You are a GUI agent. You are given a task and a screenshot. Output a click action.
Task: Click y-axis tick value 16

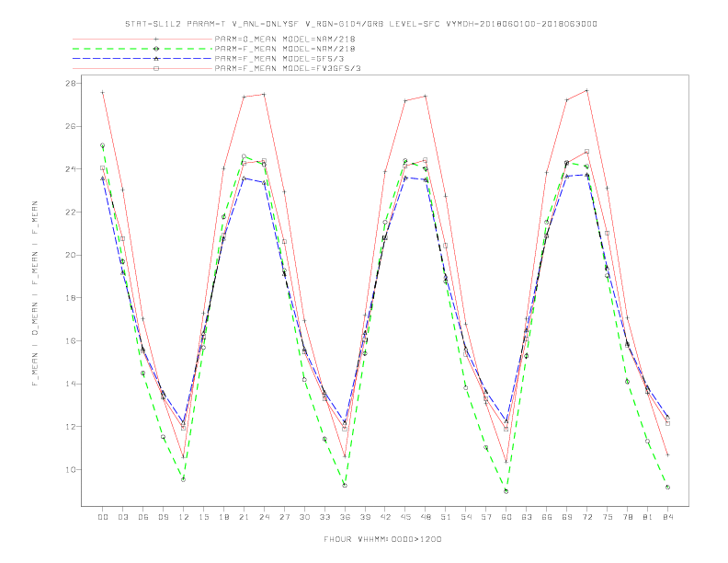71,341
